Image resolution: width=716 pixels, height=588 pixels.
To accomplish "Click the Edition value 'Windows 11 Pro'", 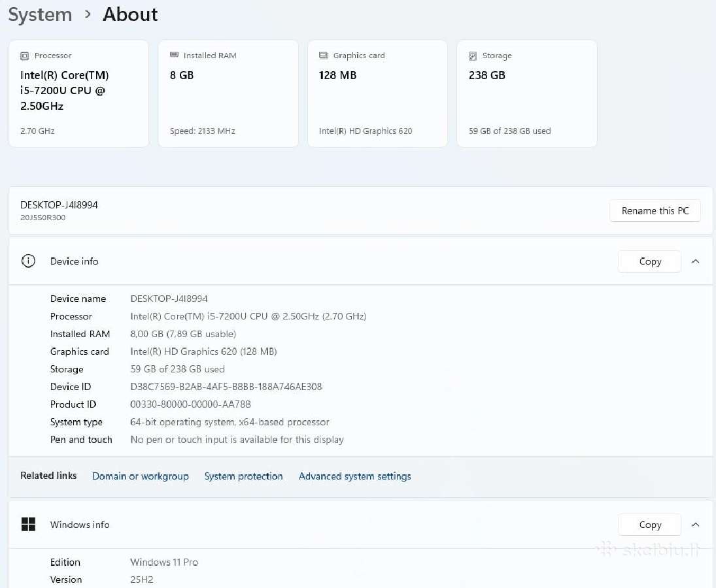I will (164, 562).
